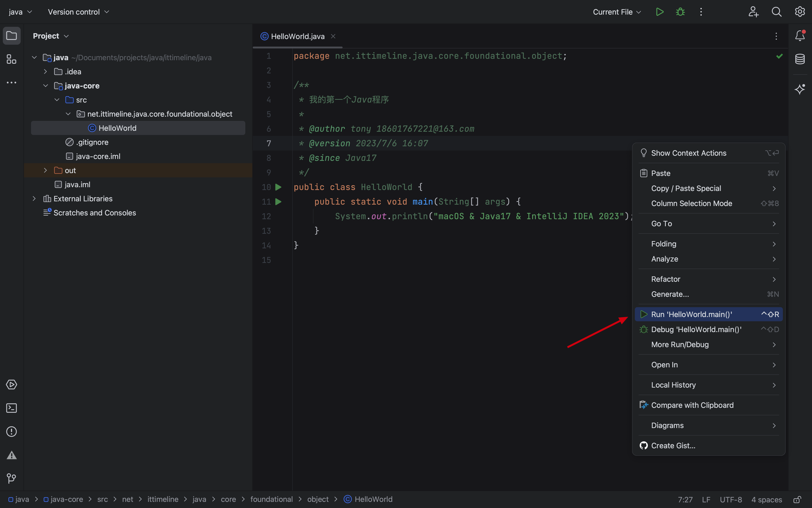Switch to the HelloWorld.java editor tab
Viewport: 812px width, 508px height.
298,36
